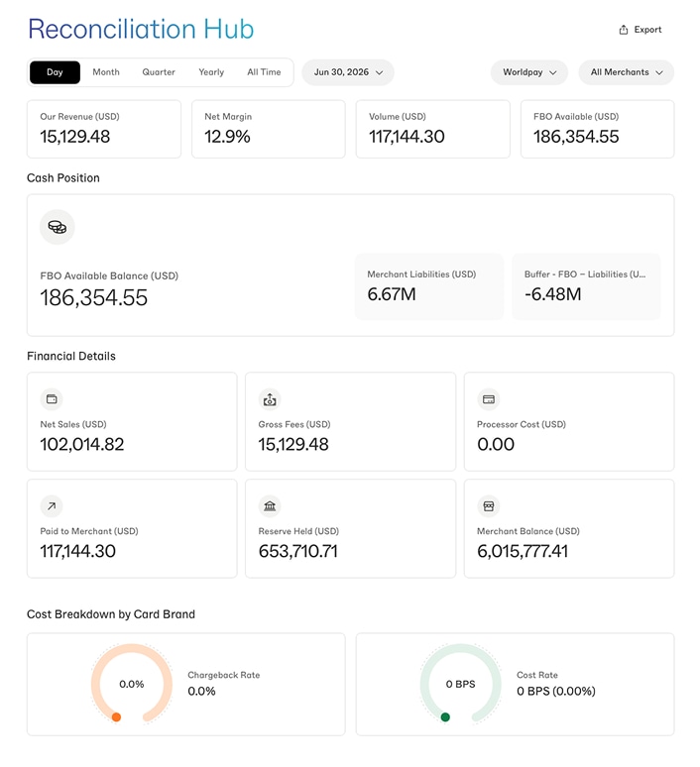
Task: Click the bank icon above Reserve Held
Action: 270,506
